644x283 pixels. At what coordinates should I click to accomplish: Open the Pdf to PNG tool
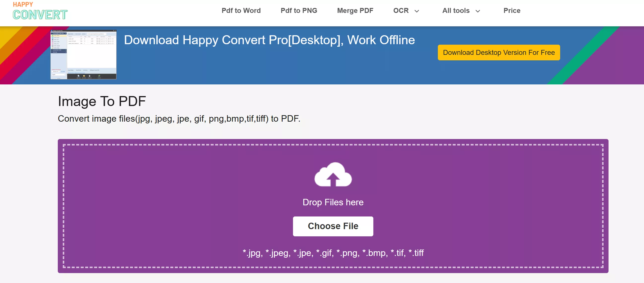(x=299, y=10)
